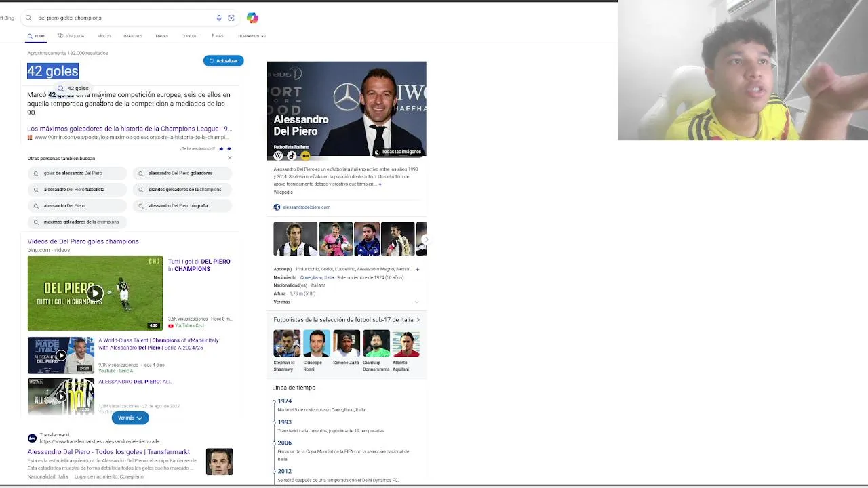Click the highlighted '42 goles' answer text
Screen dimensions: 868x488
click(x=53, y=70)
